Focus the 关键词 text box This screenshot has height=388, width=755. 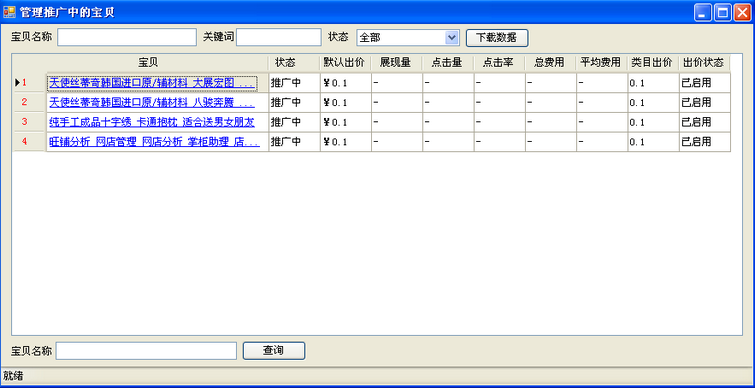[279, 37]
